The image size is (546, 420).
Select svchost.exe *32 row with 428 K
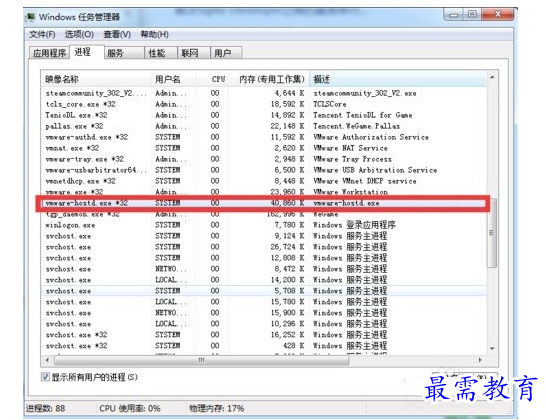click(x=264, y=346)
